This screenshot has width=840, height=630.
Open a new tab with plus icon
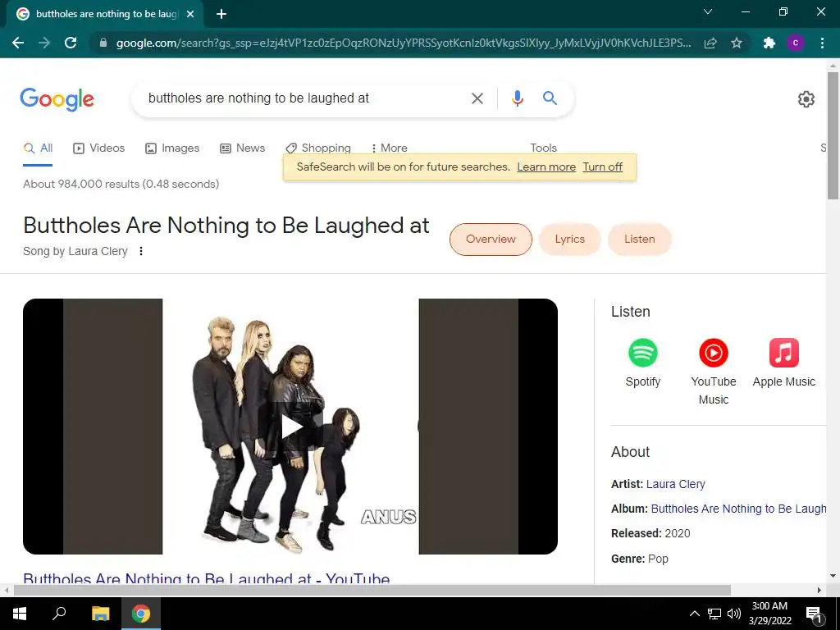click(221, 14)
